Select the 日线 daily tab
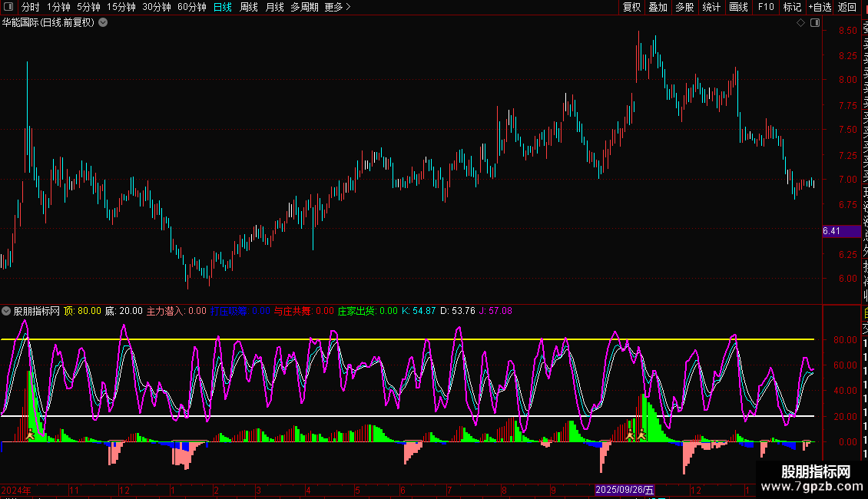This screenshot has height=499, width=868. point(223,7)
